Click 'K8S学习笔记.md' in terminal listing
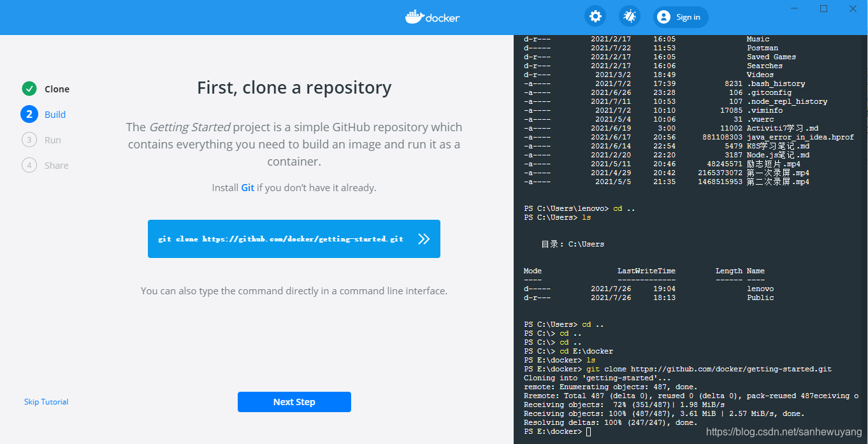The height and width of the screenshot is (444, 868). (x=778, y=146)
